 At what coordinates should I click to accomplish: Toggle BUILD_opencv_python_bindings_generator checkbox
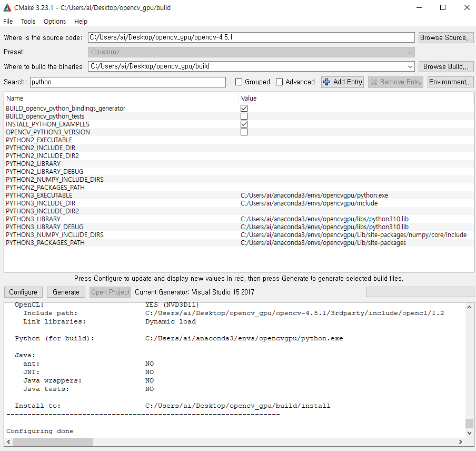pos(244,109)
